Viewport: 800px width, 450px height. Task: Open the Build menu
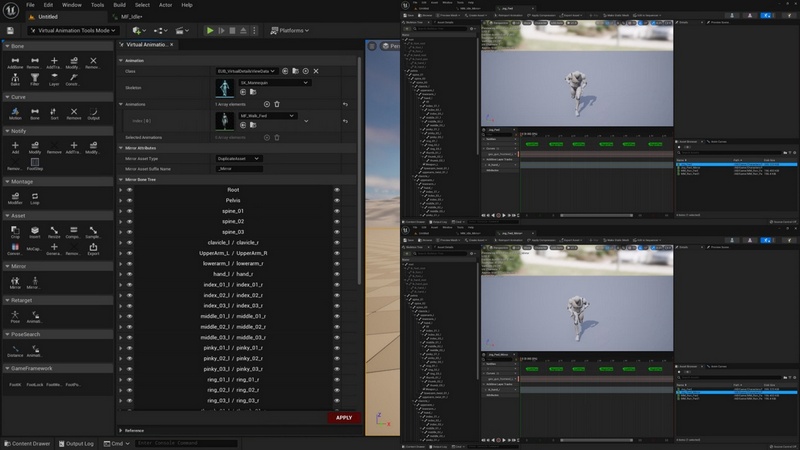tap(119, 5)
